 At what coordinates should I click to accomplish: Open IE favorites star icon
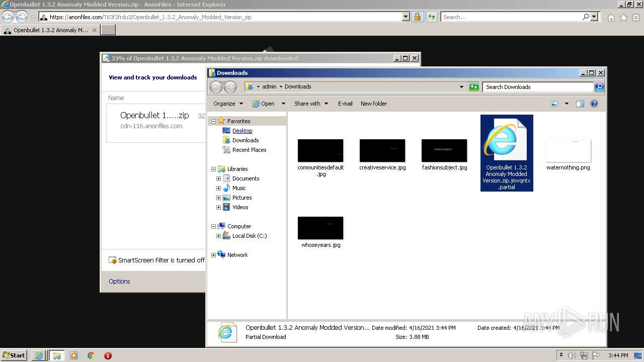point(623,18)
